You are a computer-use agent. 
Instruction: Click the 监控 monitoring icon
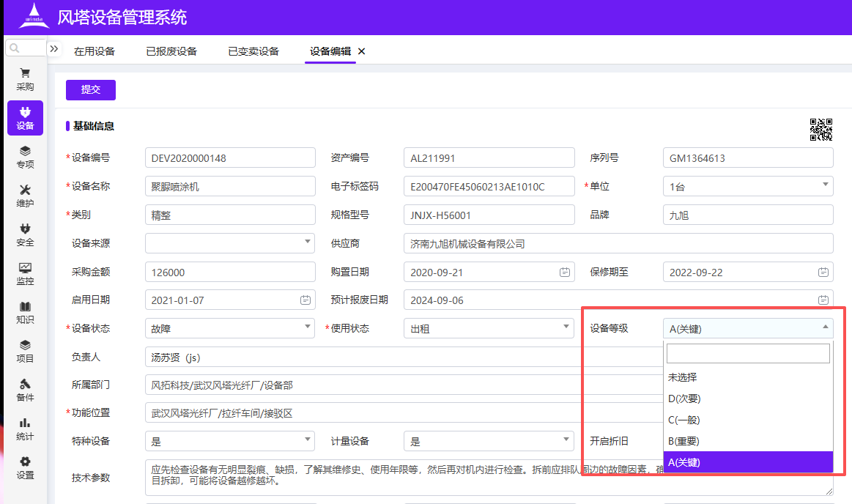coord(25,273)
